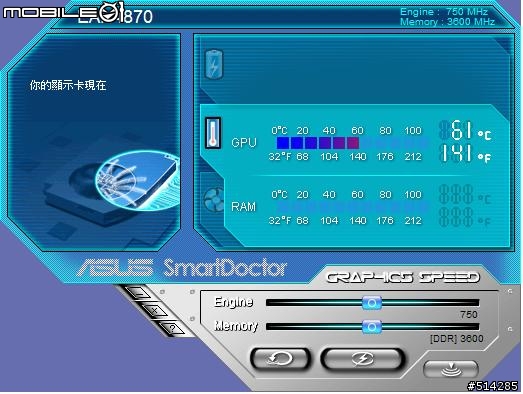523x394 pixels.
Task: Adjust the Engine clock slider handle
Action: 372,303
